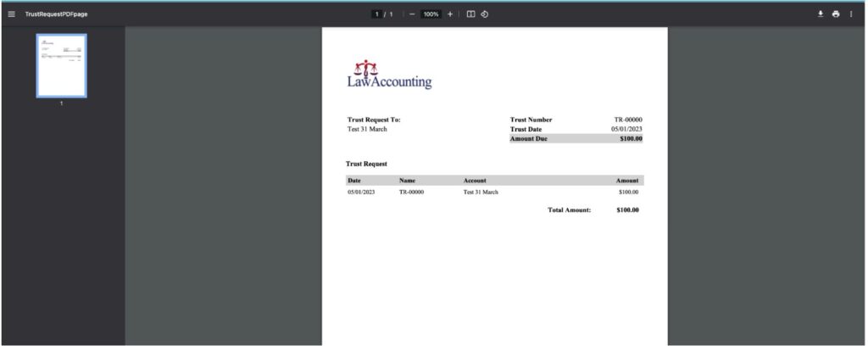Click the Trust Request To heading
The height and width of the screenshot is (346, 868).
click(x=374, y=120)
